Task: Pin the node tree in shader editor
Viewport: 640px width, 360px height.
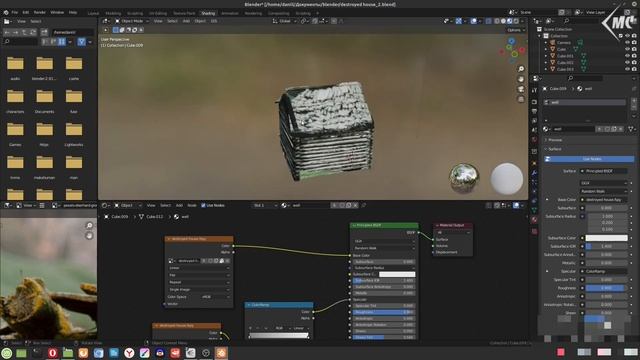Action: pyautogui.click(x=364, y=205)
